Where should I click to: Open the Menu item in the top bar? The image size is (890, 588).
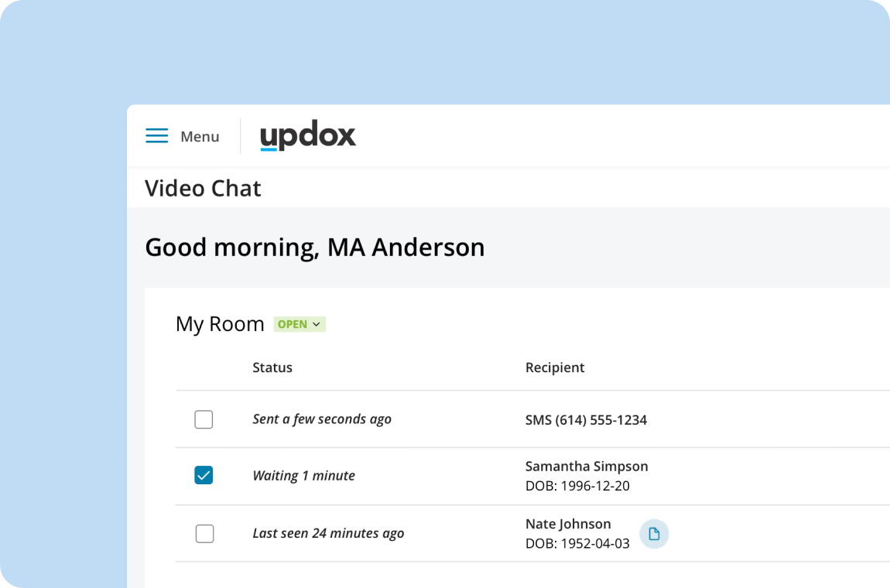(200, 136)
